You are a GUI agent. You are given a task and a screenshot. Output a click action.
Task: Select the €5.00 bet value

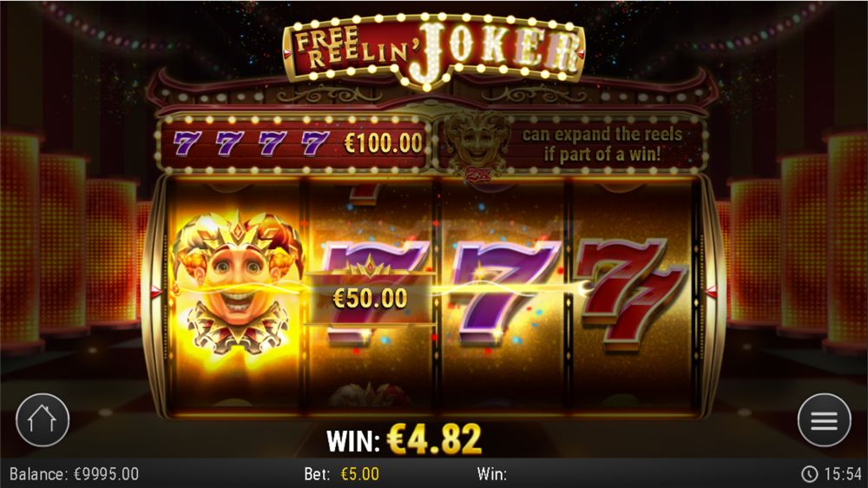[360, 474]
